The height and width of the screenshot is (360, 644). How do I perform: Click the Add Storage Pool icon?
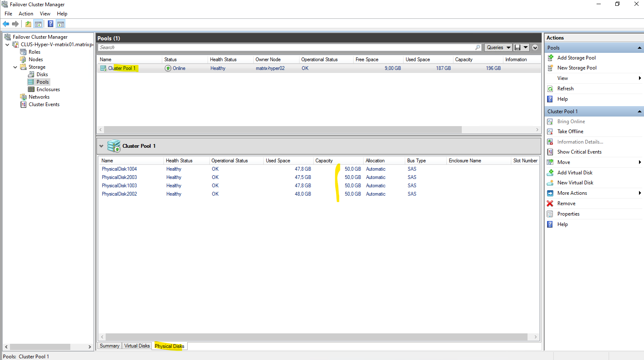point(550,58)
